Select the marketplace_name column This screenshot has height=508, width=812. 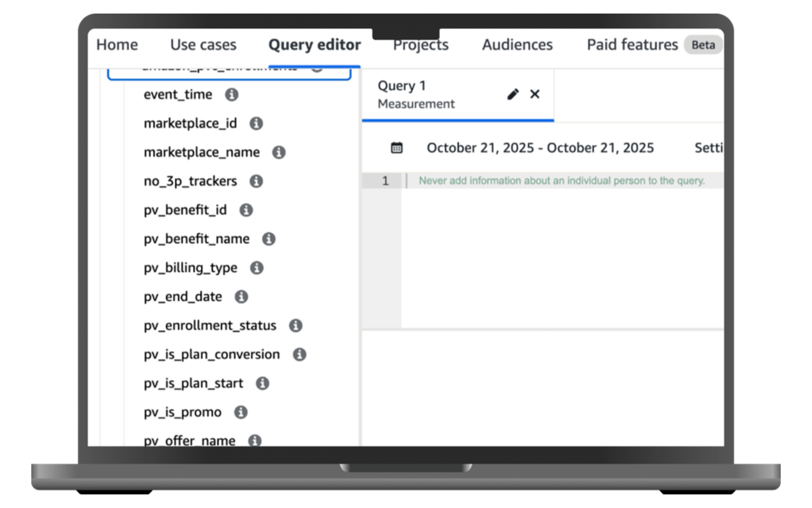point(201,152)
